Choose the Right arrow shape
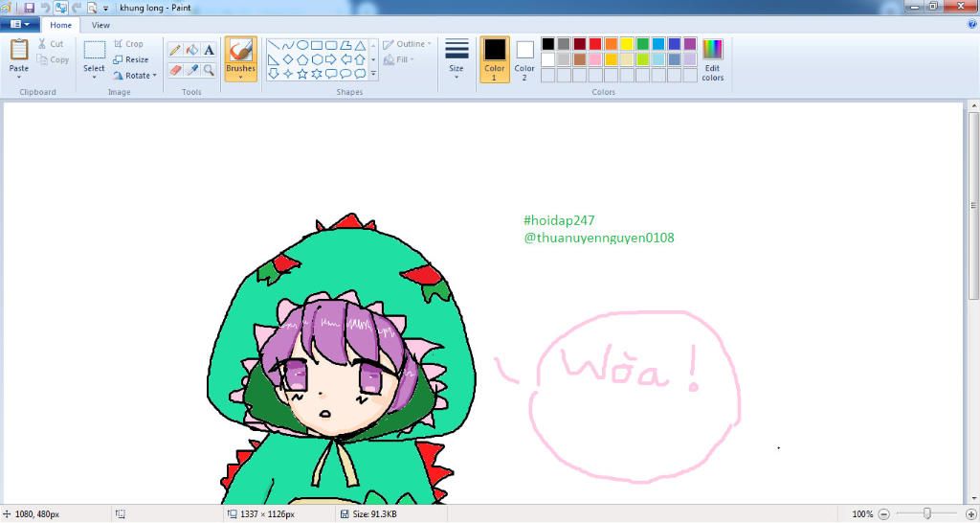This screenshot has width=980, height=523. [330, 59]
